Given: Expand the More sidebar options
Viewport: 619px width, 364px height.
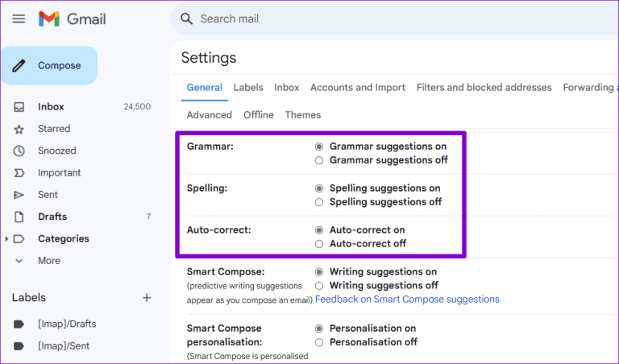Looking at the screenshot, I should click(19, 261).
